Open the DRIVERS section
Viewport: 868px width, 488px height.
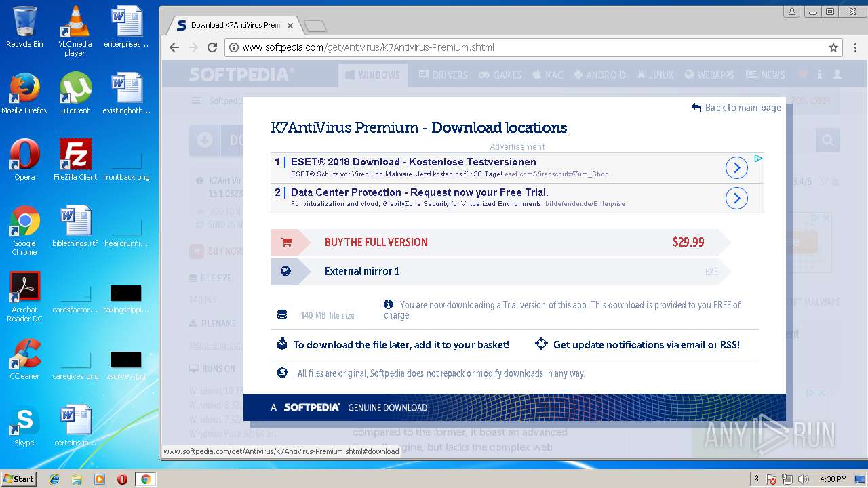pyautogui.click(x=443, y=75)
